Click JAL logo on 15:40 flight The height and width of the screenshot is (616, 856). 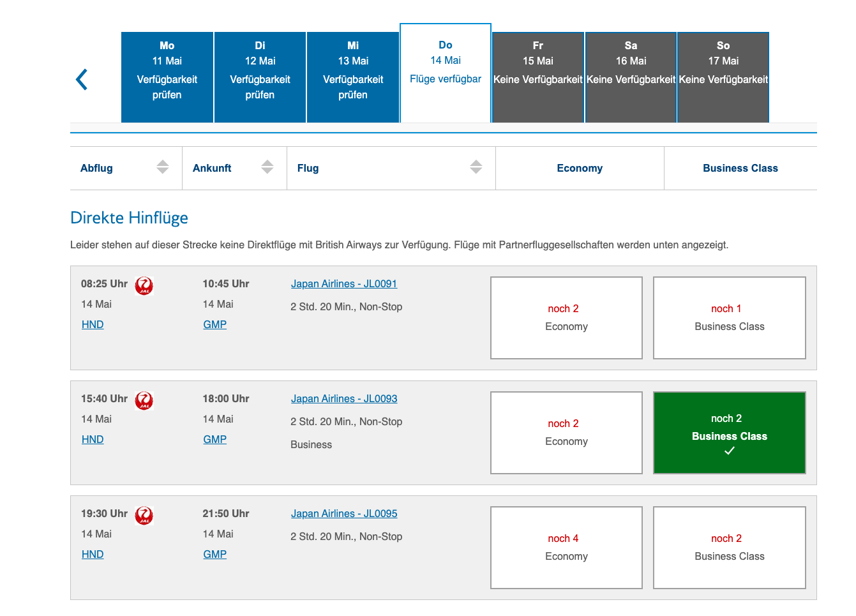point(144,400)
